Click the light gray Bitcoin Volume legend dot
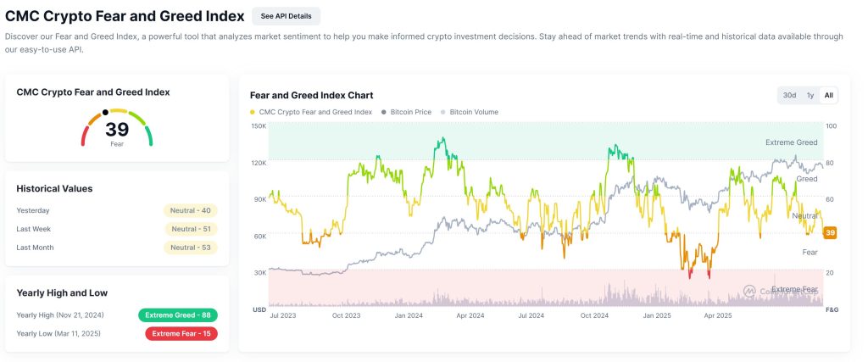 pyautogui.click(x=442, y=112)
